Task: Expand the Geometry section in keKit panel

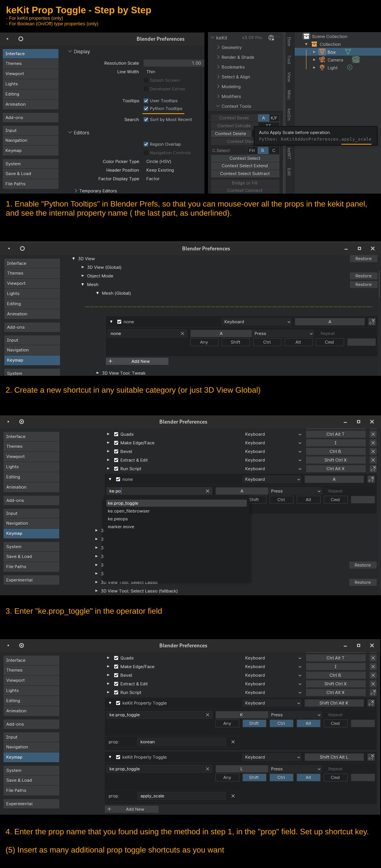Action: (231, 47)
